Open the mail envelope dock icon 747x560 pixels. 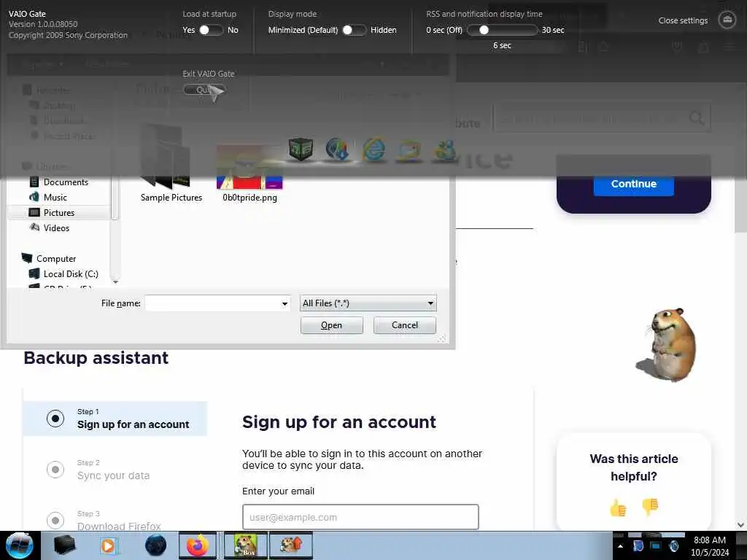[x=409, y=150]
